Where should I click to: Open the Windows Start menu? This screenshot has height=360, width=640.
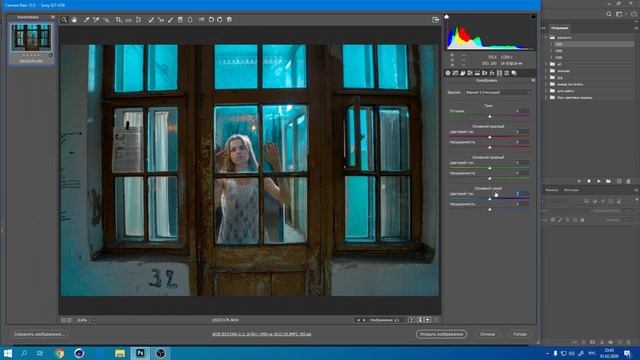[8, 353]
